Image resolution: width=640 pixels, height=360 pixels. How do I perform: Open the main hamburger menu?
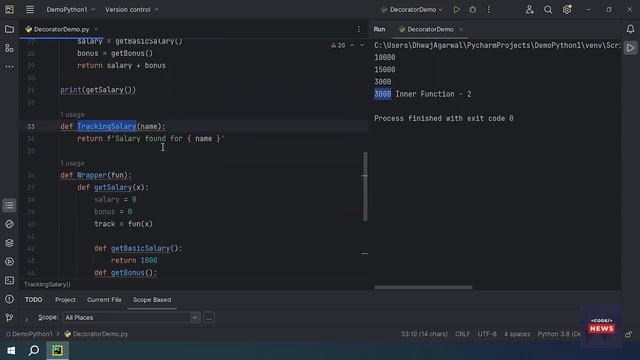coord(30,9)
